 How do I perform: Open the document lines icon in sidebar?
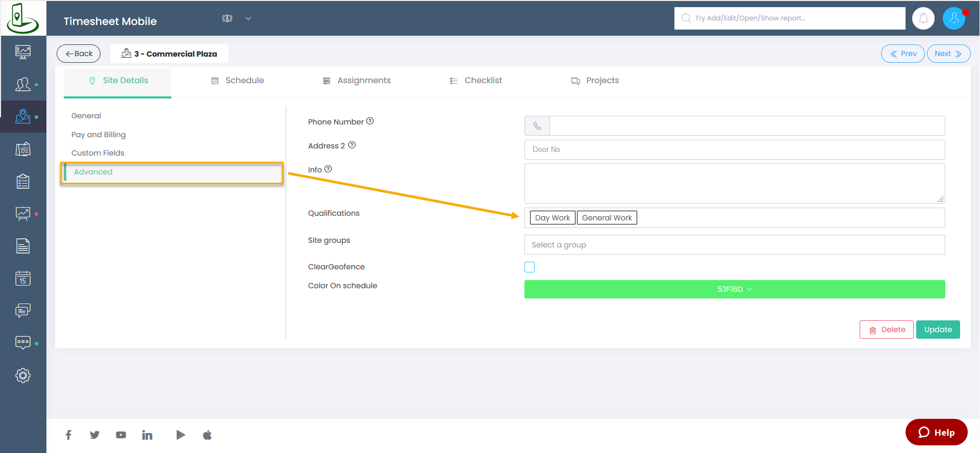[23, 246]
